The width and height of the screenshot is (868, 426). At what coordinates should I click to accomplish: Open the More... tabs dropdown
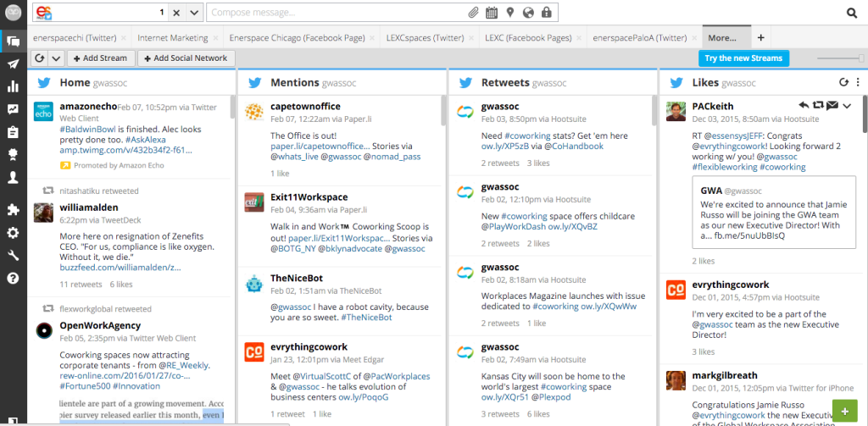point(726,38)
